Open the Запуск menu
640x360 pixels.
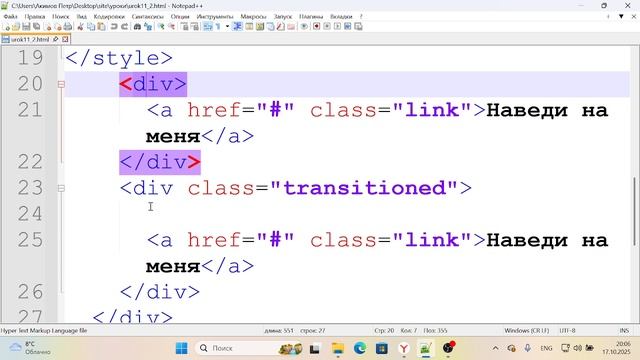tap(283, 17)
